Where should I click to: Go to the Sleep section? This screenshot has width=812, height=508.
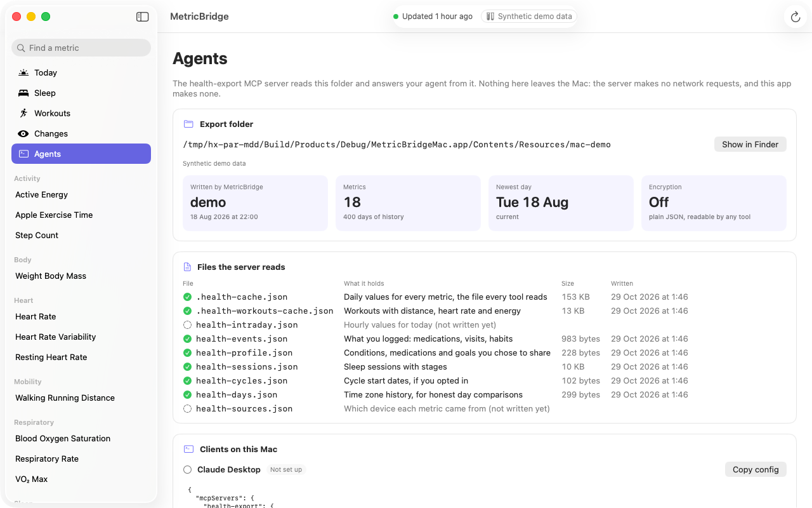(81, 93)
